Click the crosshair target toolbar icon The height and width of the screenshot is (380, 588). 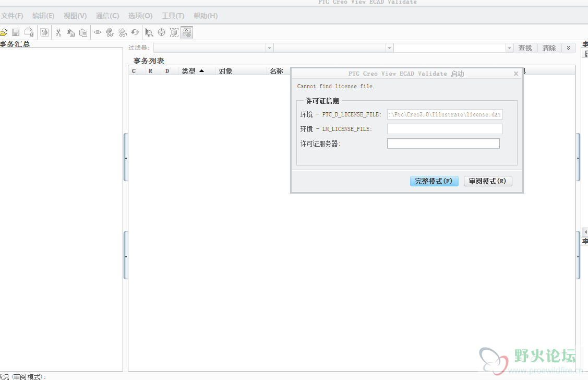coord(161,33)
